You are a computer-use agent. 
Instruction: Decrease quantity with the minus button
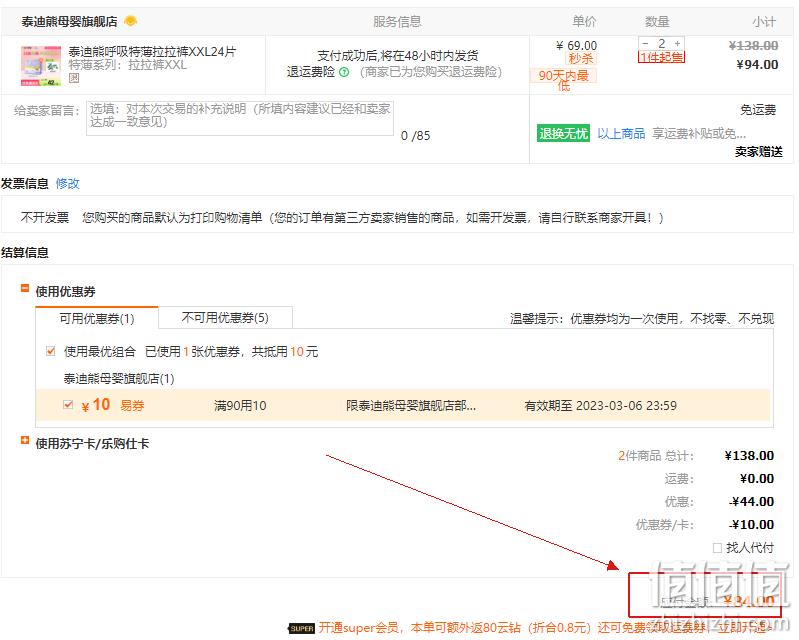(645, 43)
